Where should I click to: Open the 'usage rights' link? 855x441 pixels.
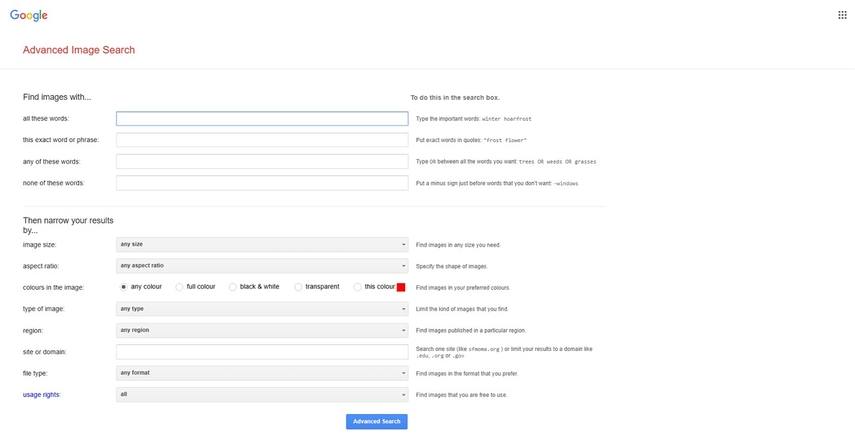(41, 395)
